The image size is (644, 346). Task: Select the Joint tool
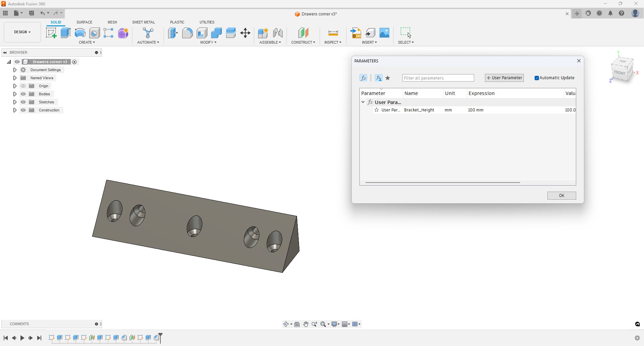point(278,33)
